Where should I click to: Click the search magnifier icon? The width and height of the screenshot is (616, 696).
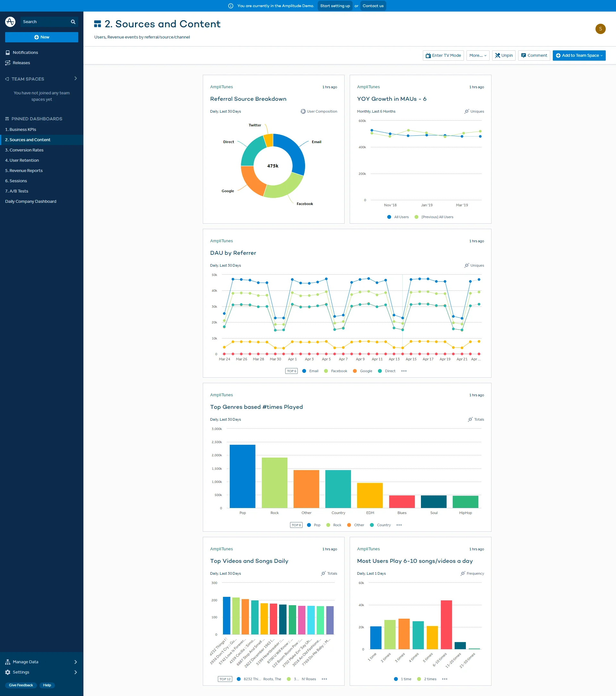click(73, 22)
